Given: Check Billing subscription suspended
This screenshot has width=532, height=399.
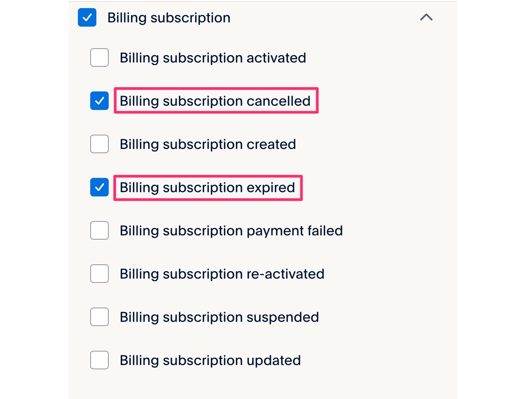Looking at the screenshot, I should coord(99,317).
